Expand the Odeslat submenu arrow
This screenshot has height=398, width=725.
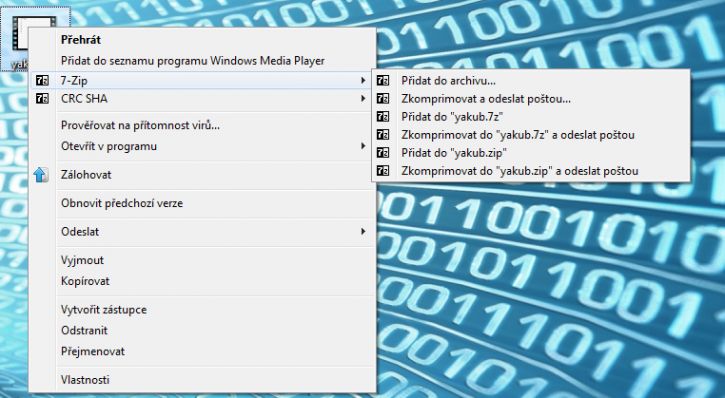pyautogui.click(x=363, y=231)
